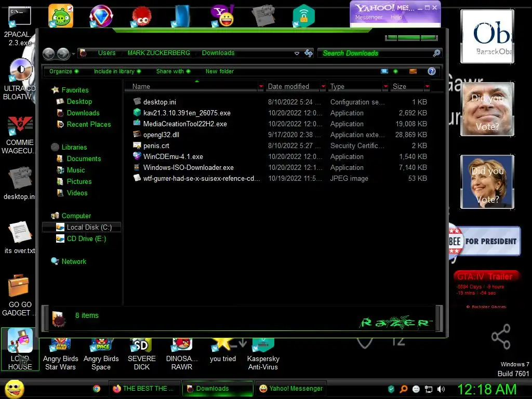Image resolution: width=532 pixels, height=399 pixels.
Task: Switch to Yahoo! Messenger taskbar button
Action: pyautogui.click(x=291, y=389)
